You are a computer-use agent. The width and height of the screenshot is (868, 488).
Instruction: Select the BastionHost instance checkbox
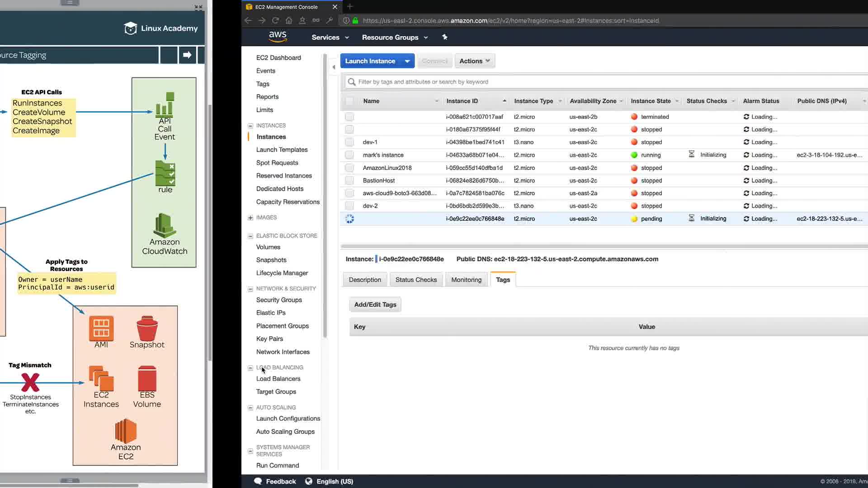[x=349, y=180]
